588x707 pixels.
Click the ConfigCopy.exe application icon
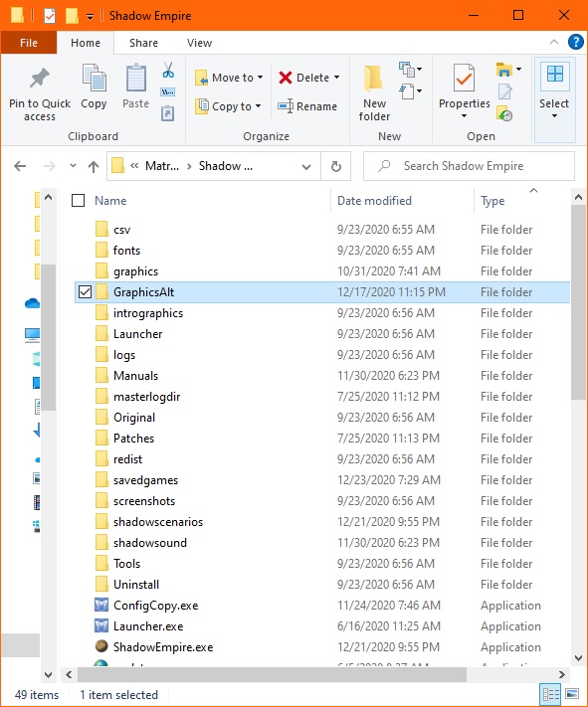(x=101, y=605)
